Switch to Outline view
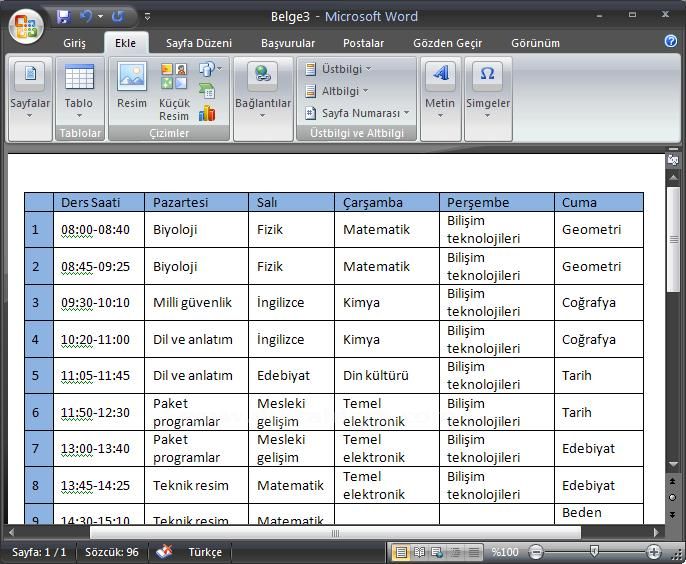This screenshot has height=564, width=686. coord(455,552)
